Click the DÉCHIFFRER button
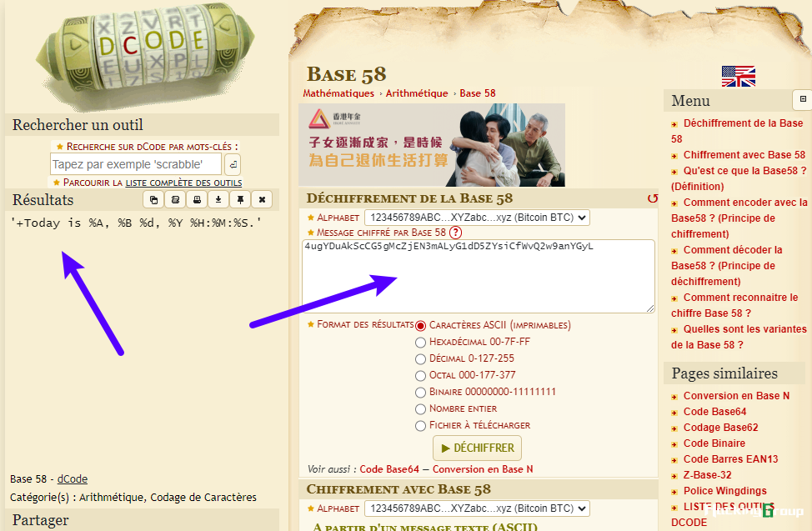 477,448
